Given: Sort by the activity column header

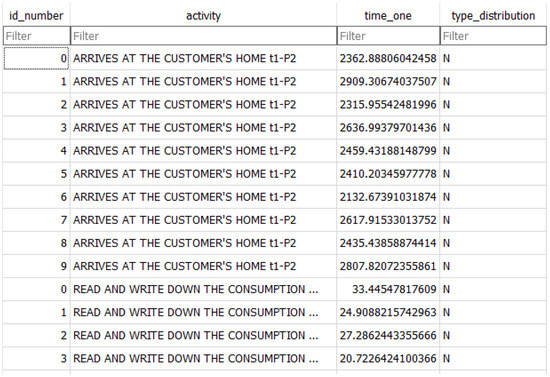Looking at the screenshot, I should [x=203, y=16].
